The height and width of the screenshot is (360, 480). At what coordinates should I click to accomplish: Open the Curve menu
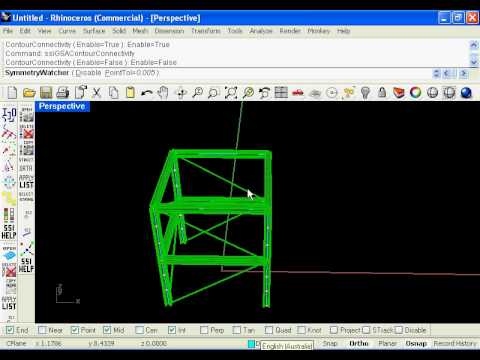tap(67, 31)
